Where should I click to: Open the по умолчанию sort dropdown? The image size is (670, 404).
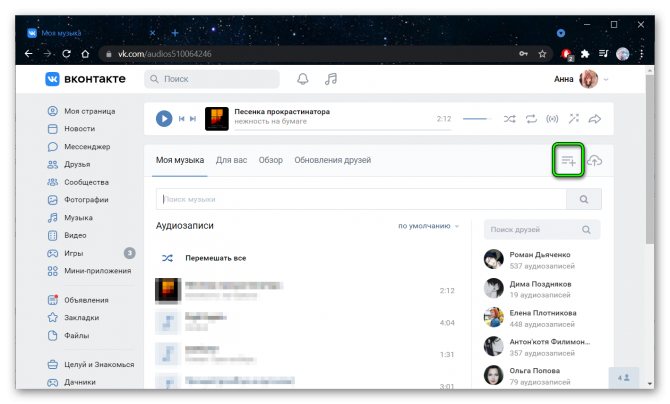point(428,226)
